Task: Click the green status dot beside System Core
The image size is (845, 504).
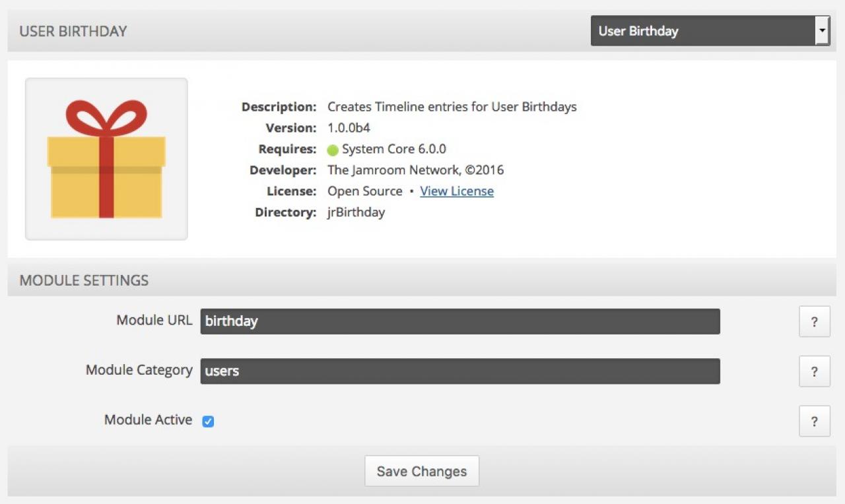Action: tap(333, 150)
